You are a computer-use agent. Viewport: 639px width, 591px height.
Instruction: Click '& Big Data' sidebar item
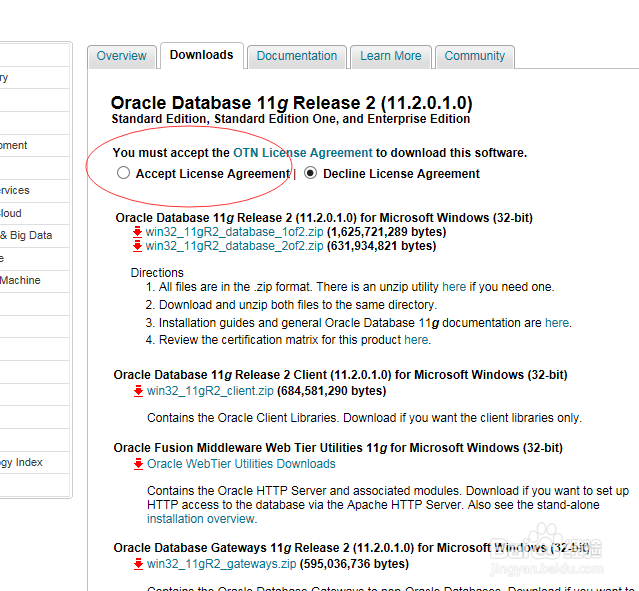click(x=26, y=236)
